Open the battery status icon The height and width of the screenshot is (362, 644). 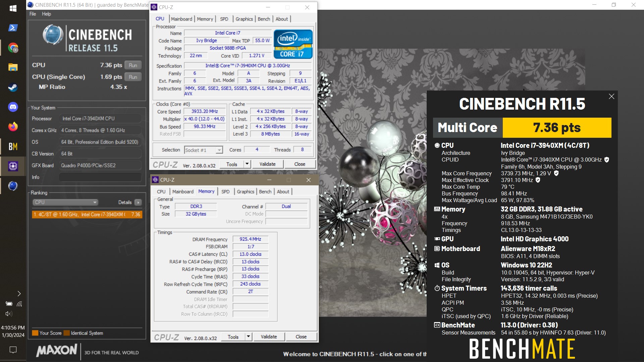[9, 304]
